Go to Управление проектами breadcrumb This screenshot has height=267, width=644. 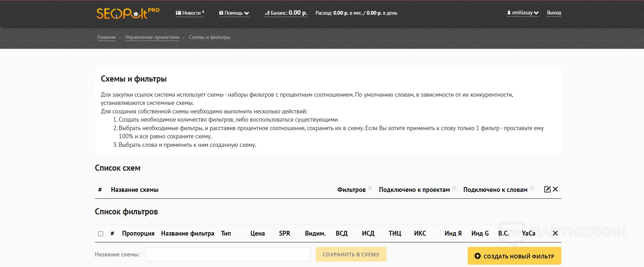[x=152, y=37]
